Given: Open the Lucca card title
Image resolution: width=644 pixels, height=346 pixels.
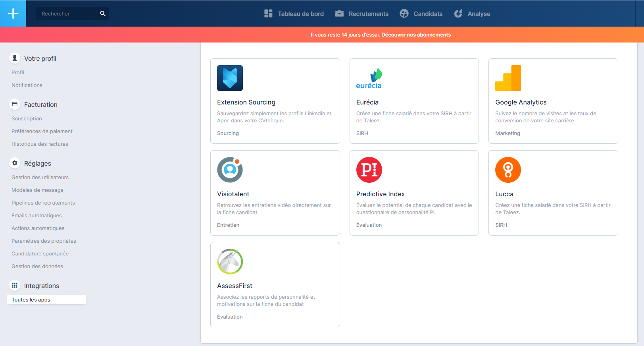Looking at the screenshot, I should click(x=504, y=194).
